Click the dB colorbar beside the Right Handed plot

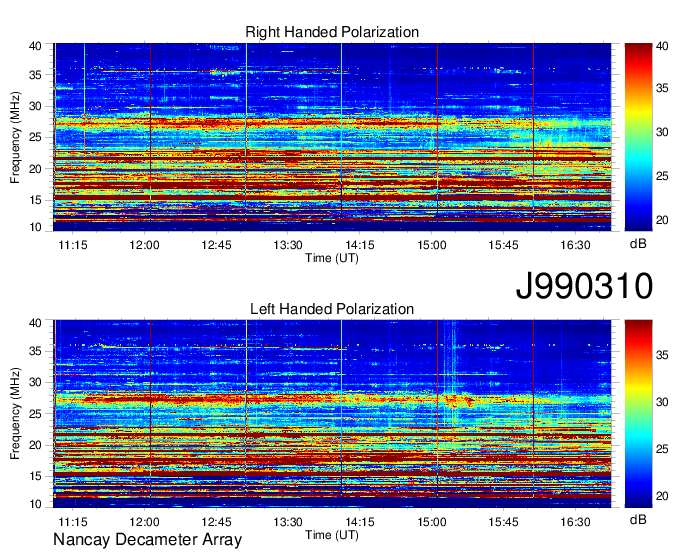pyautogui.click(x=638, y=137)
